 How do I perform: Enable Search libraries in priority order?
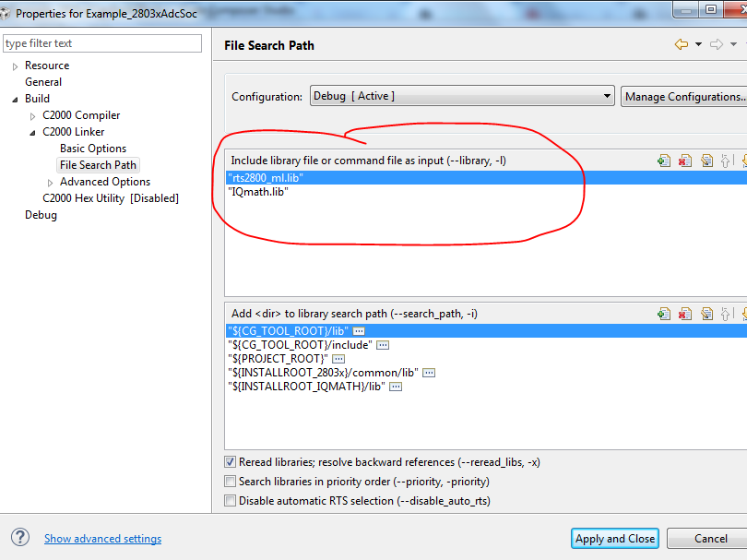[x=231, y=482]
